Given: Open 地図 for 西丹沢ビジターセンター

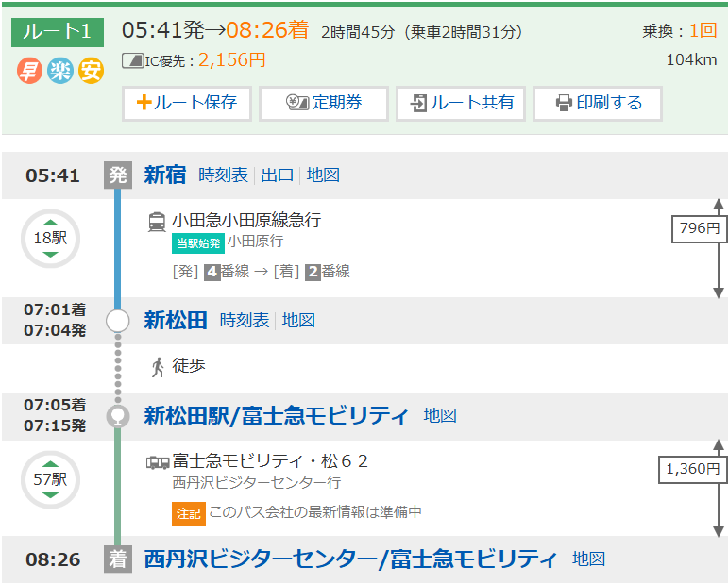Looking at the screenshot, I should pyautogui.click(x=588, y=559).
